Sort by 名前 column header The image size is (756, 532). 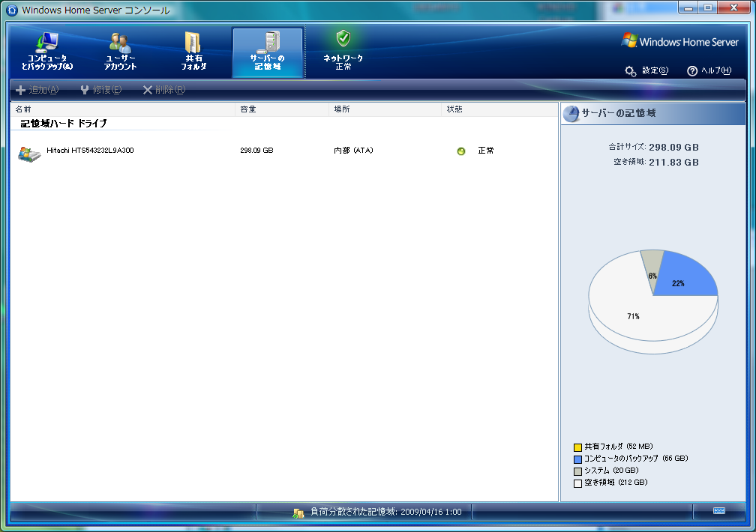(x=123, y=109)
